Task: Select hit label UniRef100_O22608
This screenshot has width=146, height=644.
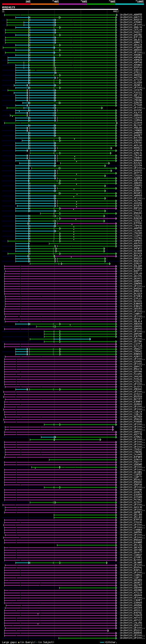Action: coord(131,123)
